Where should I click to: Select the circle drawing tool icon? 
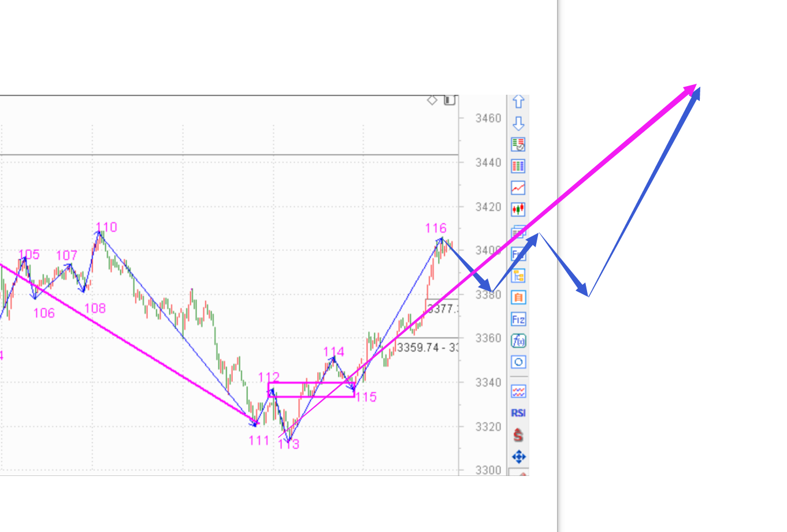click(518, 362)
